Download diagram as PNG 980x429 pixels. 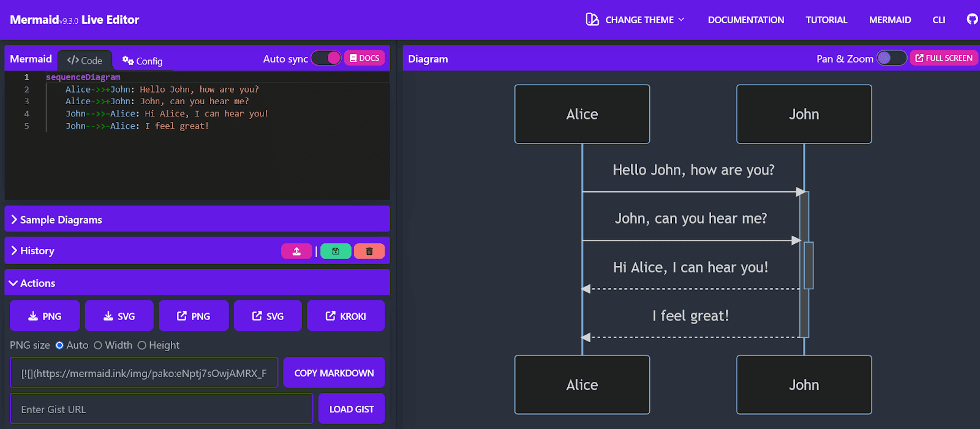[45, 316]
